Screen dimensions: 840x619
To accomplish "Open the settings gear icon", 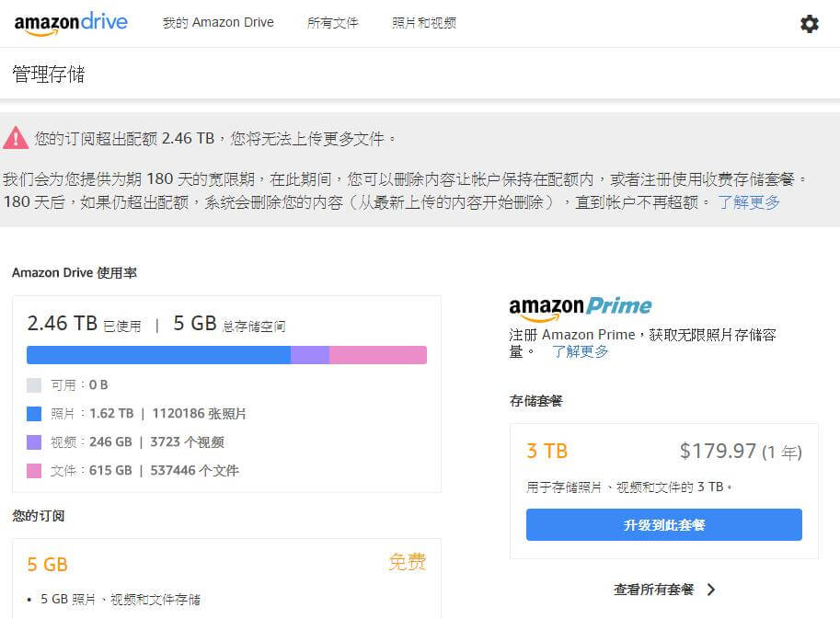I will 810,24.
